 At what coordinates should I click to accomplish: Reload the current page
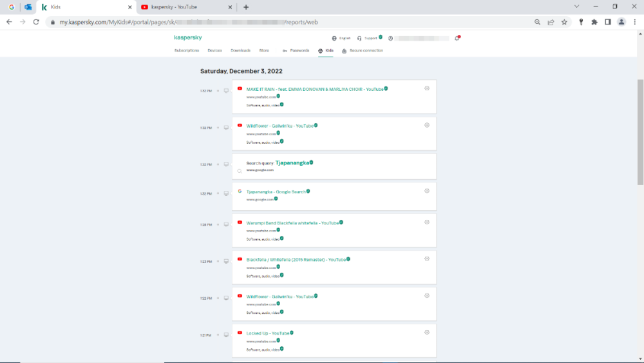(x=36, y=22)
